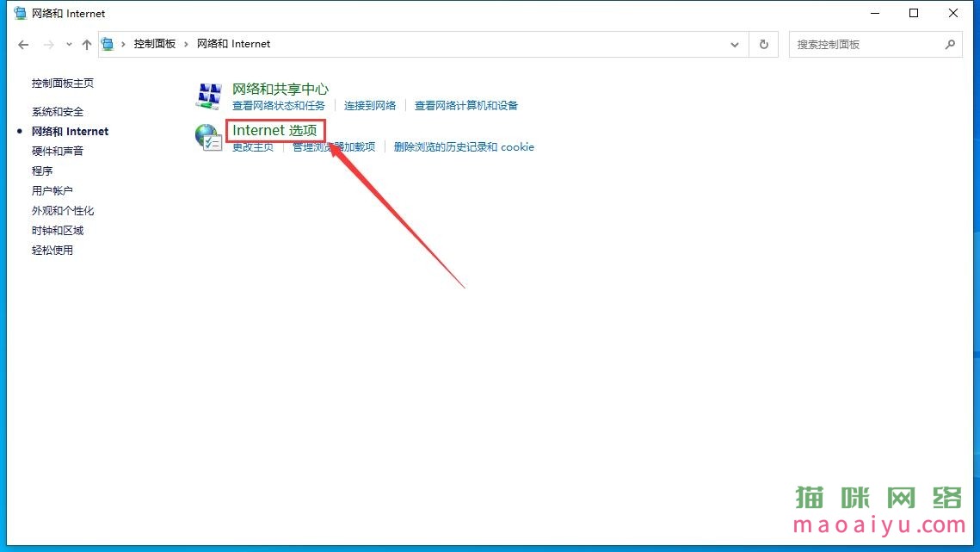This screenshot has width=980, height=552.
Task: Click the refresh icon beside the address bar
Action: coord(764,44)
